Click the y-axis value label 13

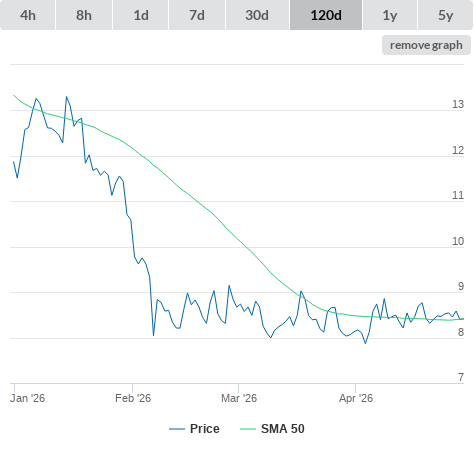(x=458, y=104)
